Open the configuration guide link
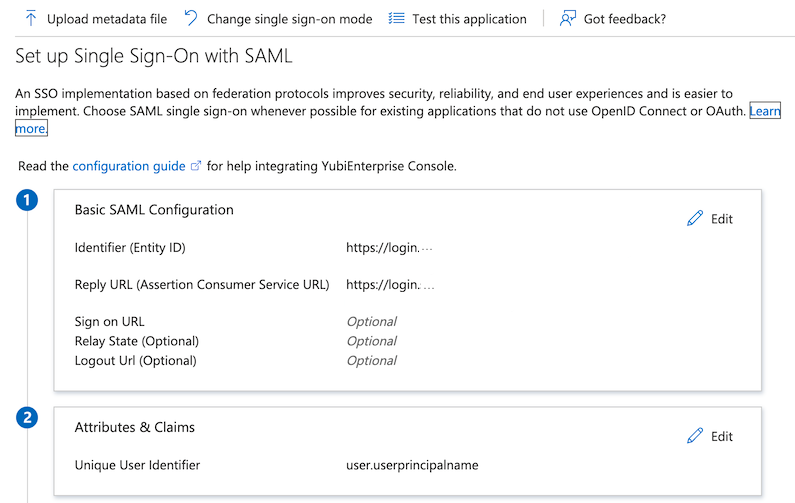Screen dimensions: 795x503 tap(129, 166)
